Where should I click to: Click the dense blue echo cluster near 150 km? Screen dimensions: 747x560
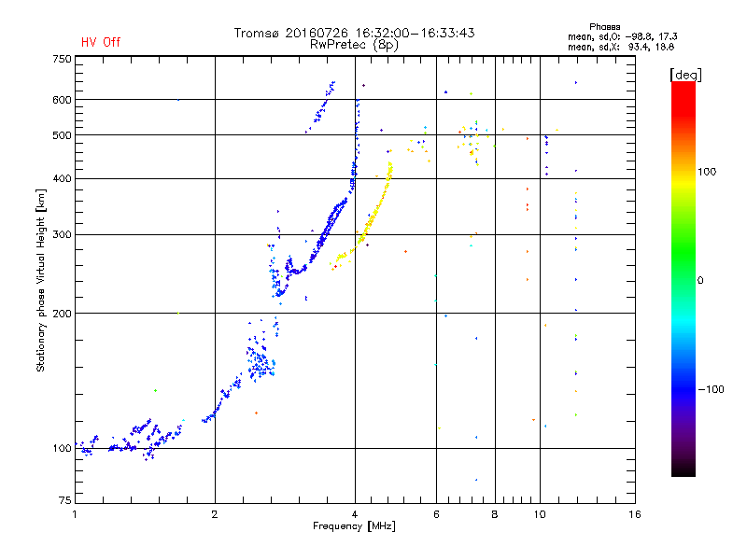(261, 363)
